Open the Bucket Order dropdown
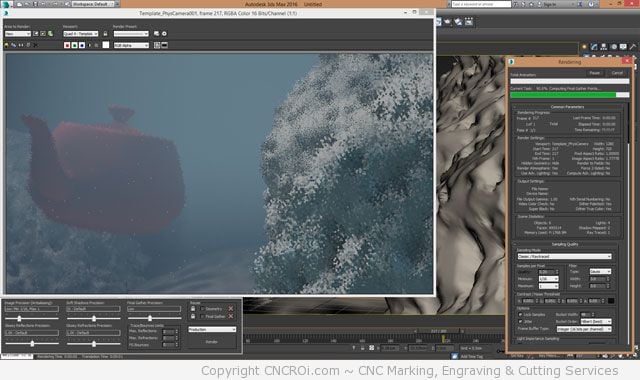The width and height of the screenshot is (640, 380). click(596, 322)
